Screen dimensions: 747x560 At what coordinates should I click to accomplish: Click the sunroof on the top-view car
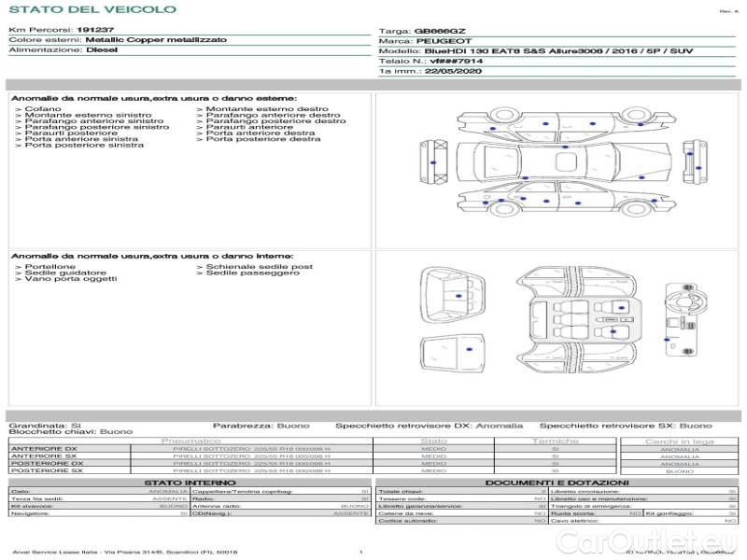565,162
